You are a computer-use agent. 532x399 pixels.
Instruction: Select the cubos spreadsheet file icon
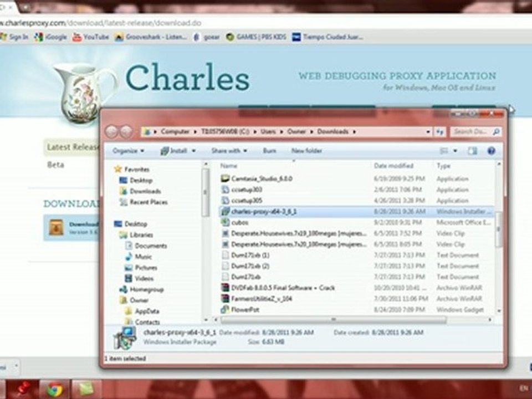(x=225, y=222)
